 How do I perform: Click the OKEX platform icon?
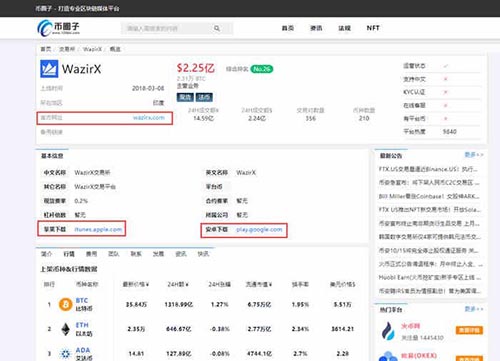[388, 356]
